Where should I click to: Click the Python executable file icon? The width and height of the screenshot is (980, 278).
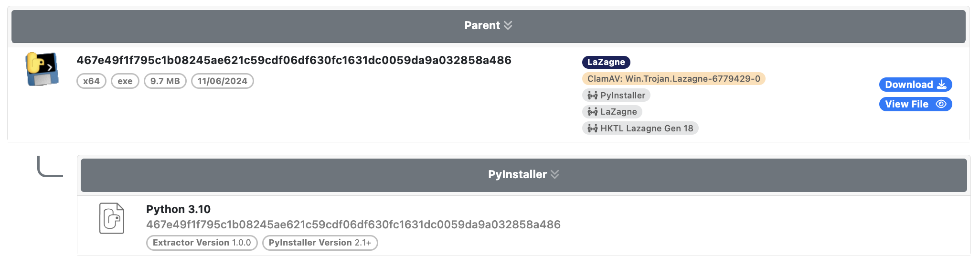[42, 69]
